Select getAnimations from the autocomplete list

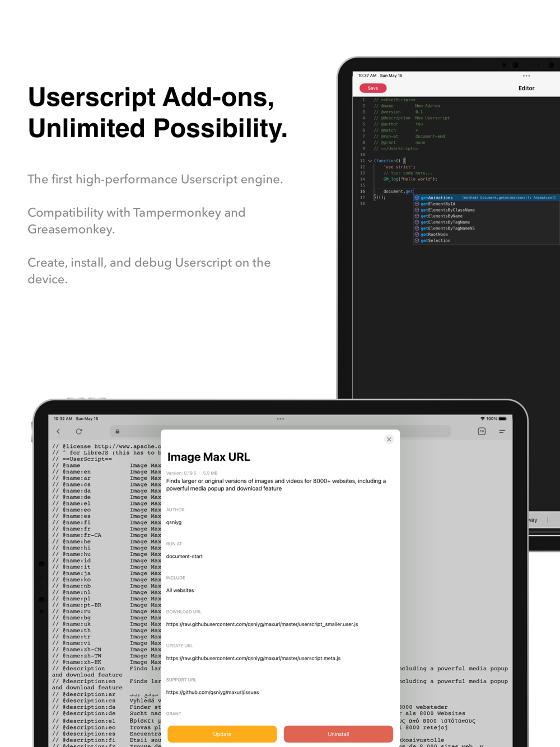[437, 198]
